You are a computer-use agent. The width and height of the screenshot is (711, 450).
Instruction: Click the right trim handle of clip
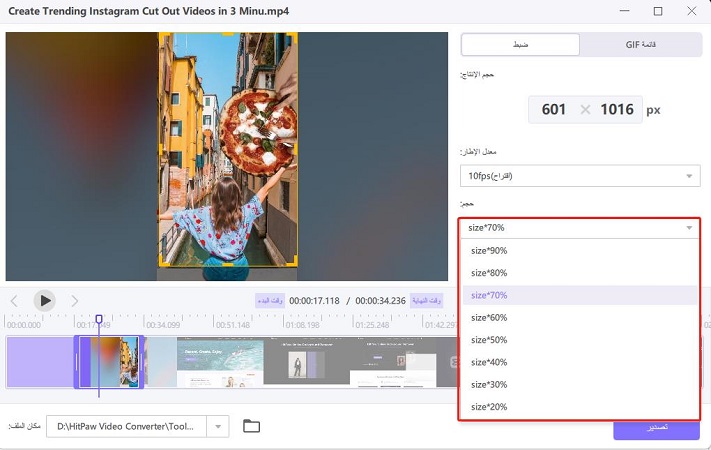click(141, 362)
